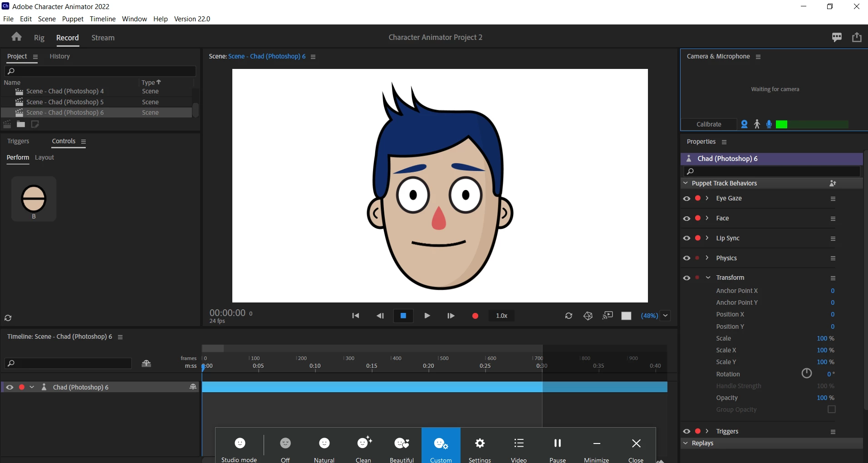The height and width of the screenshot is (463, 868).
Task: Click the new folder icon in Project panel
Action: tap(21, 124)
